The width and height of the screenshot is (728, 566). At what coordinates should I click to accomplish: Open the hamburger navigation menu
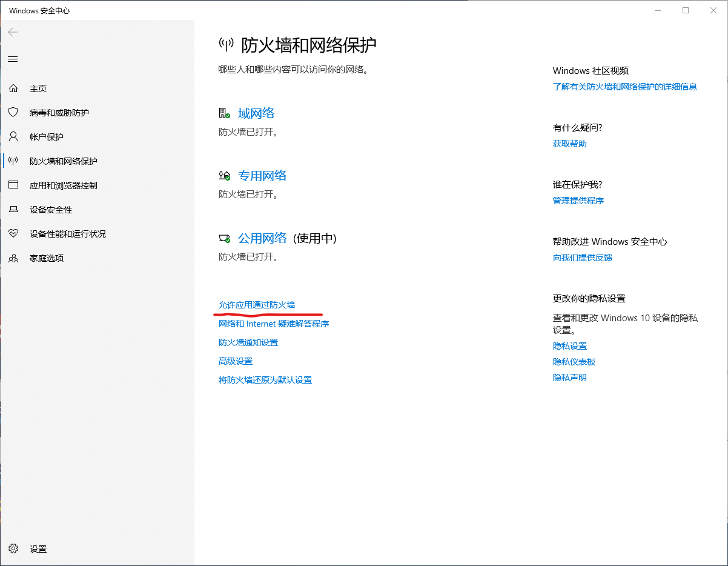[x=13, y=59]
